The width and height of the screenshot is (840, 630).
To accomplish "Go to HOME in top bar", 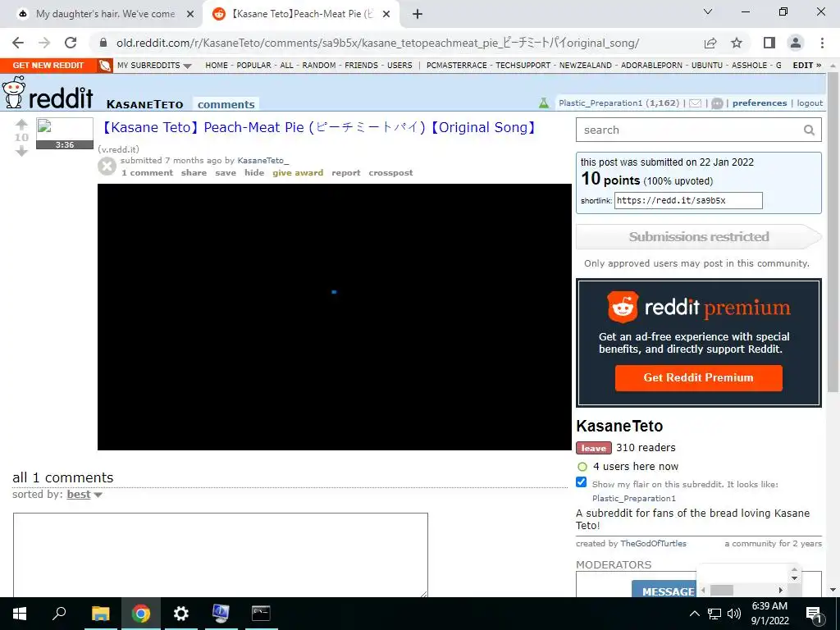I will coord(217,66).
